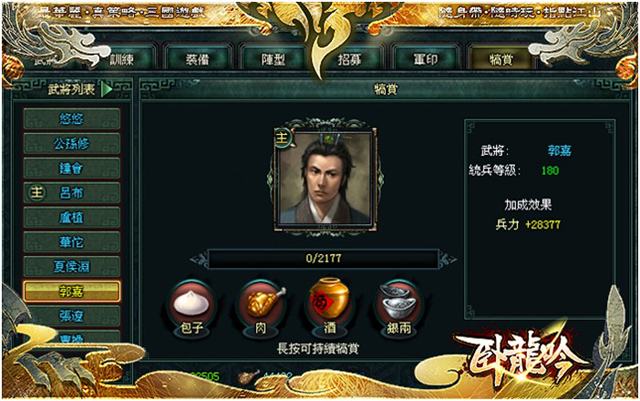This screenshot has width=640, height=401.
Task: Open the 軍印 tab
Action: click(425, 60)
